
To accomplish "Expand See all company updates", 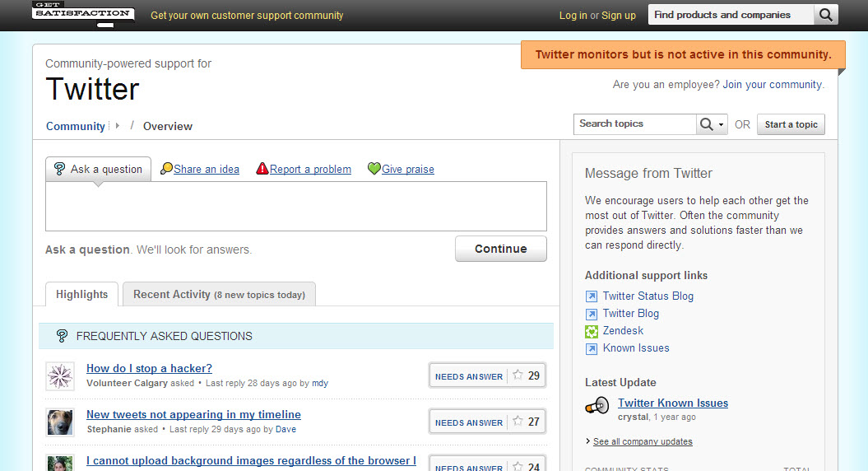I will [x=643, y=441].
